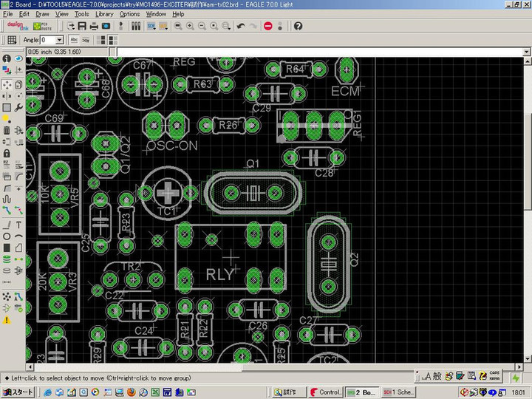This screenshot has width=532, height=399.
Task: Click the Undo arrow icon
Action: point(241,26)
